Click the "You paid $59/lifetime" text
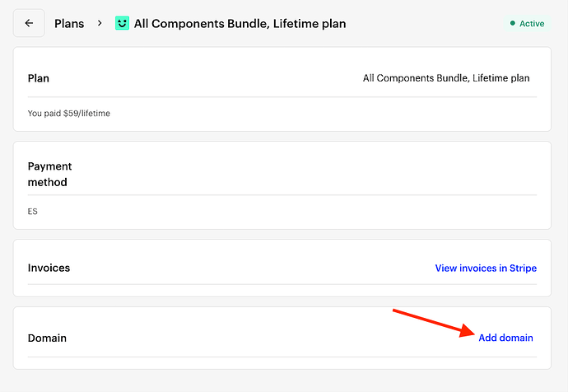This screenshot has height=392, width=568. (69, 113)
